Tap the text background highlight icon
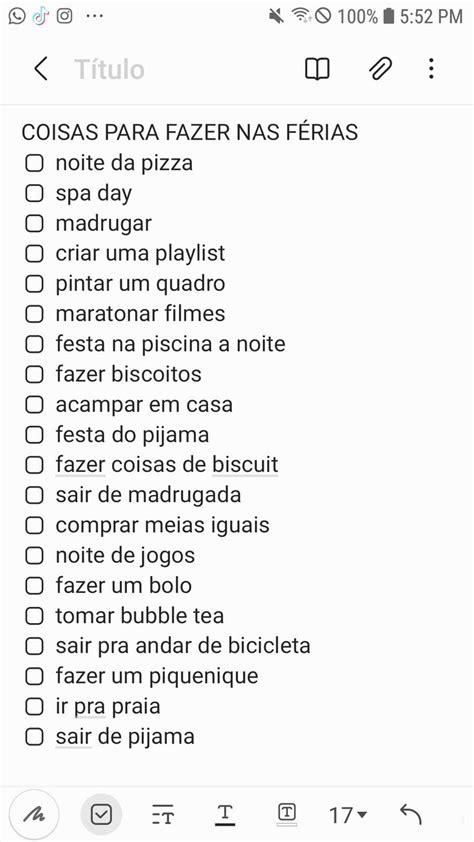Viewport: 474px width, 842px height. [x=287, y=815]
